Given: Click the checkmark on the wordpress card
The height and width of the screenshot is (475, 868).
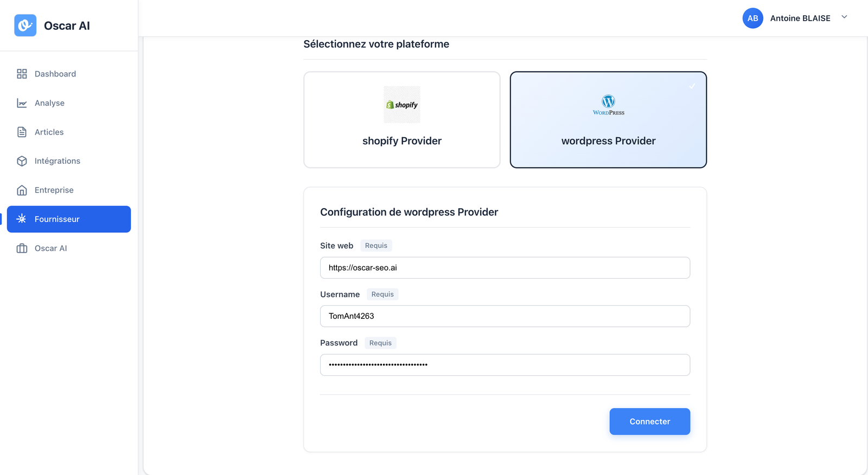Looking at the screenshot, I should 692,86.
